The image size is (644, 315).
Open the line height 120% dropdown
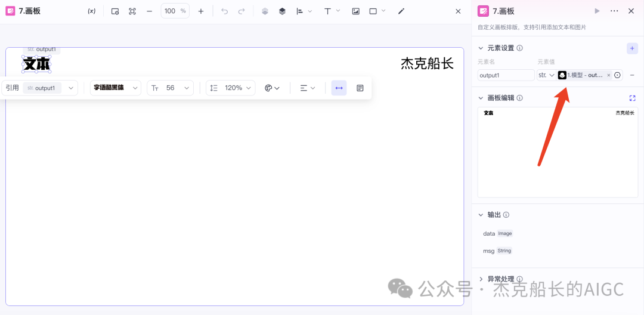point(230,88)
